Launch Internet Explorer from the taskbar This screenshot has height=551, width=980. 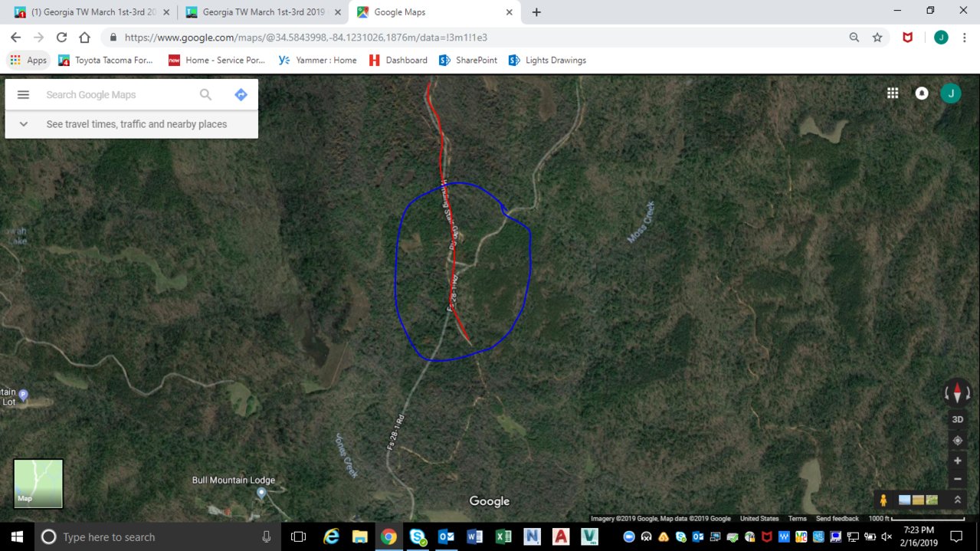click(331, 536)
